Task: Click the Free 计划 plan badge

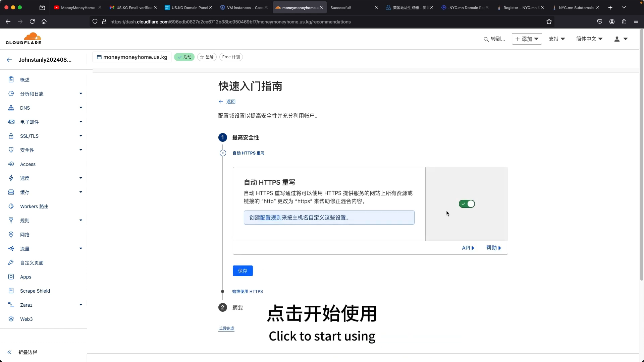Action: point(231,57)
